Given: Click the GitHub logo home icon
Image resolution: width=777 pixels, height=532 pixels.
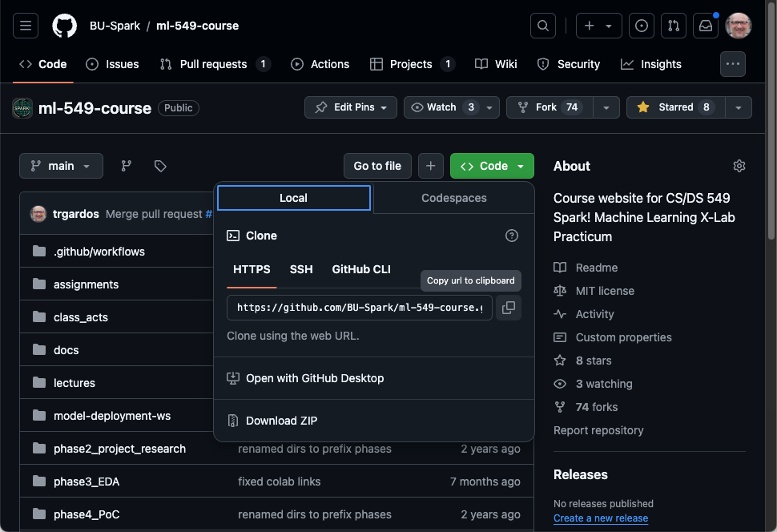Looking at the screenshot, I should tap(64, 26).
